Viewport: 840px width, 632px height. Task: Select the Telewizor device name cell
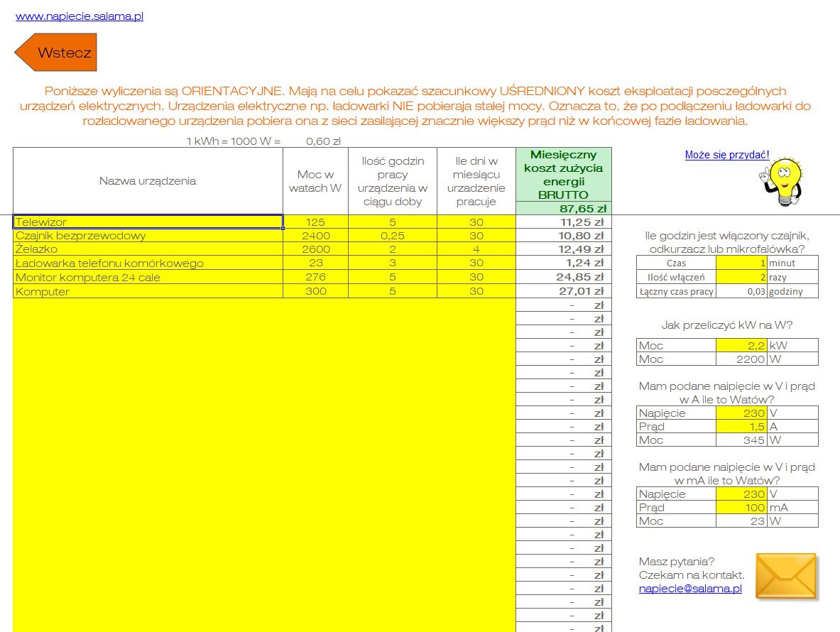(x=148, y=222)
